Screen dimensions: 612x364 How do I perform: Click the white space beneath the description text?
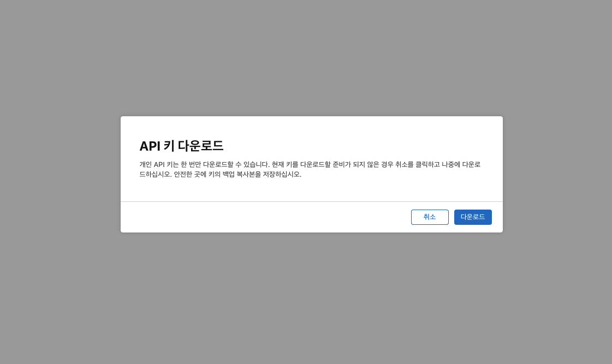click(312, 190)
